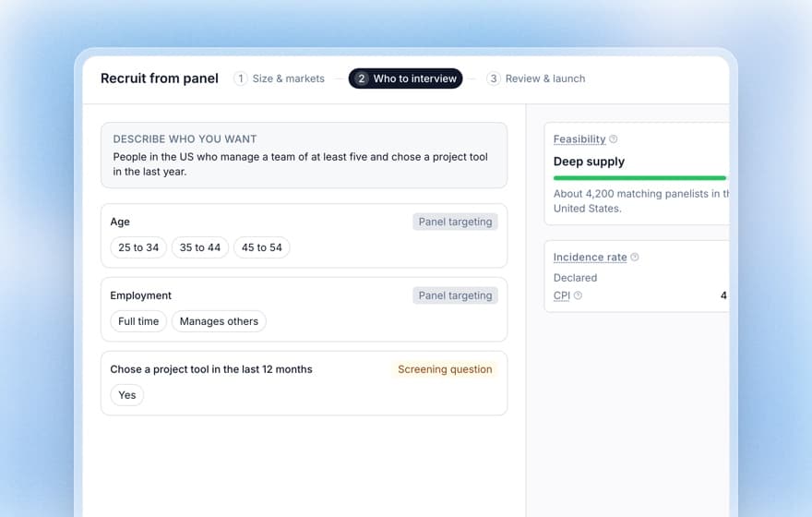
Task: Toggle the 25 to 34 age chip
Action: point(138,247)
